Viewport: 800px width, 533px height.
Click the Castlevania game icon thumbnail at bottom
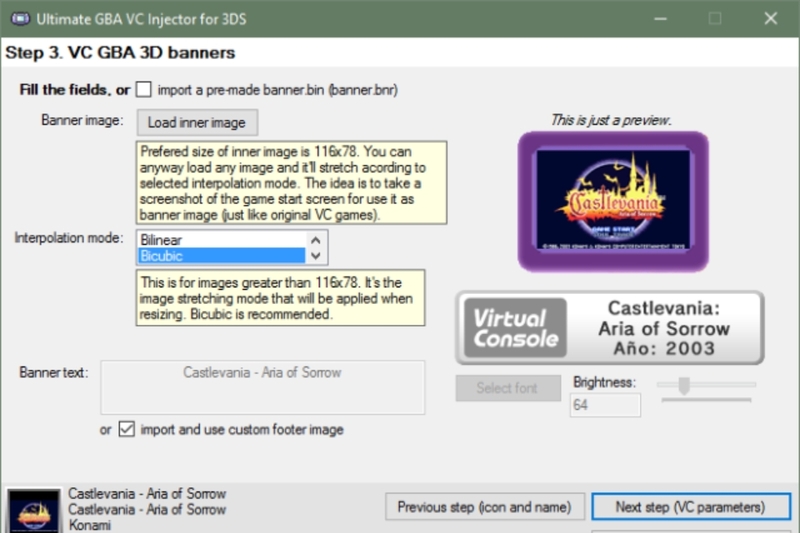[34, 511]
